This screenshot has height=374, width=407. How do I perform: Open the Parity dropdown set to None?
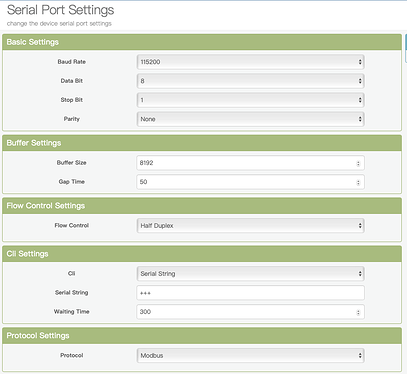[x=250, y=119]
